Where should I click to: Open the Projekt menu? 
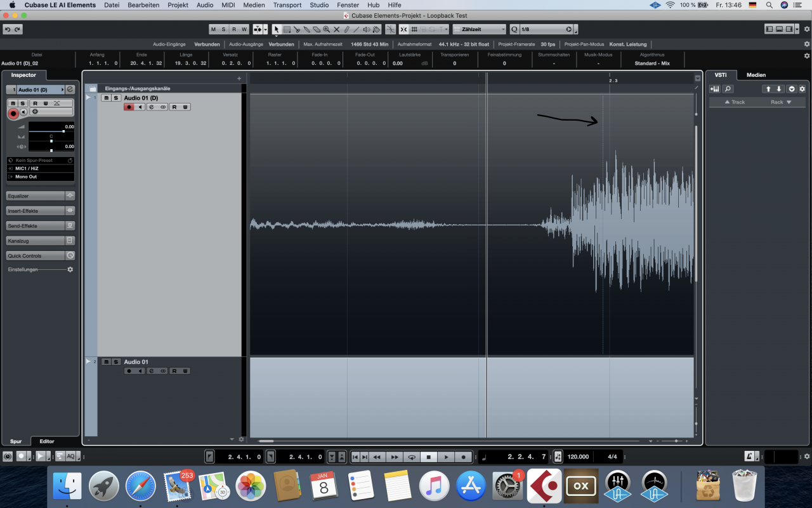[178, 5]
